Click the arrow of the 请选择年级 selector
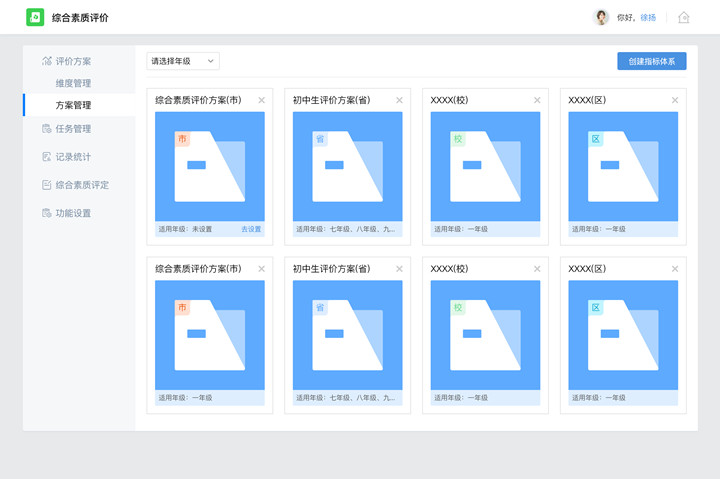Image resolution: width=720 pixels, height=479 pixels. [x=210, y=61]
